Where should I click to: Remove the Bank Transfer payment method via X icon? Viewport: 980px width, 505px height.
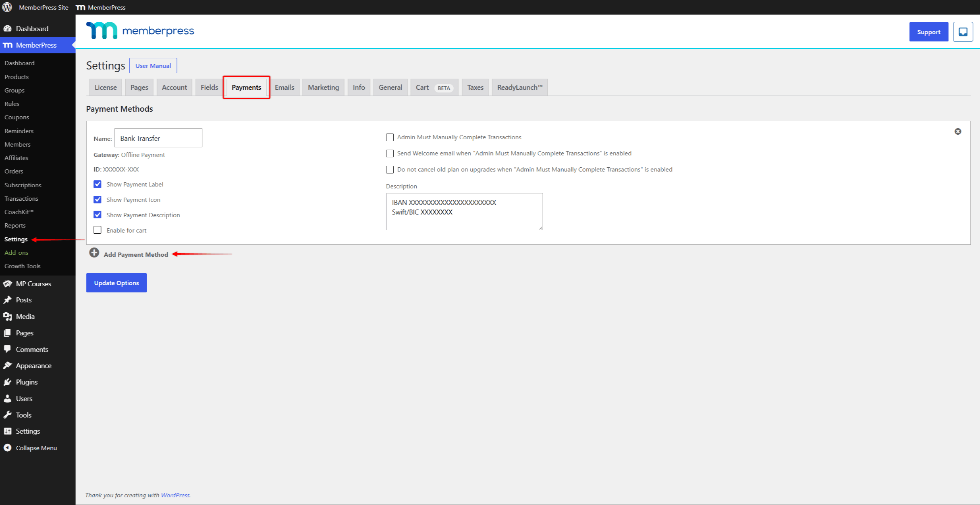[x=957, y=132]
